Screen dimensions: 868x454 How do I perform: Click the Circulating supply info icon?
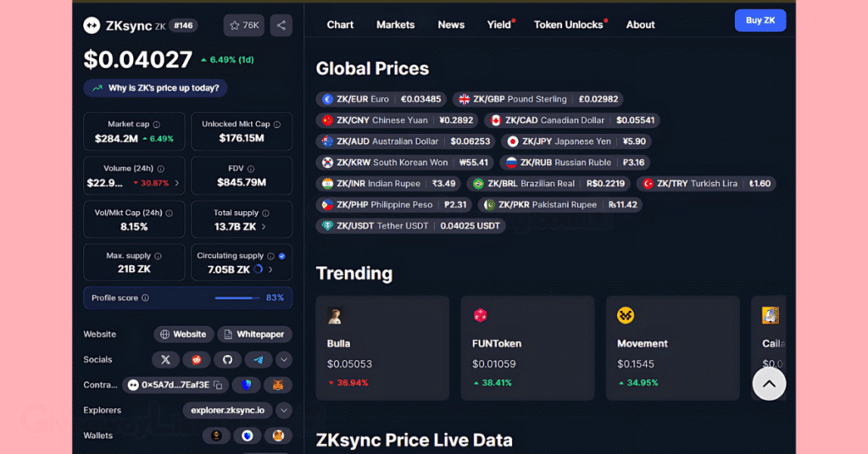tap(270, 256)
